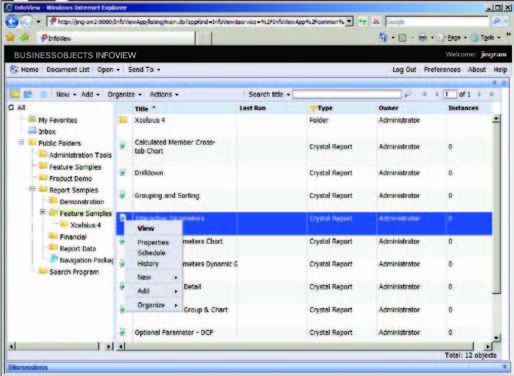Image resolution: width=514 pixels, height=376 pixels.
Task: Click the About link
Action: coord(477,69)
